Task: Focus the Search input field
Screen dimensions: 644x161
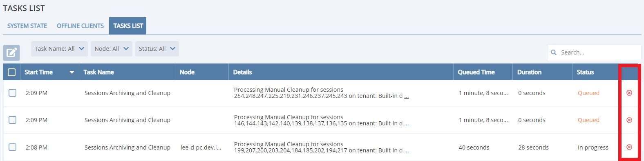Action: [594, 52]
